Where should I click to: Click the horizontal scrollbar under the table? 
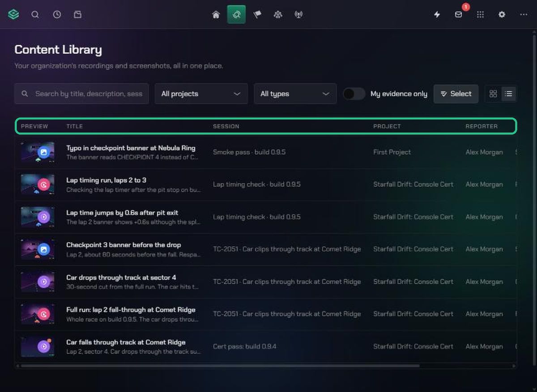click(220, 366)
